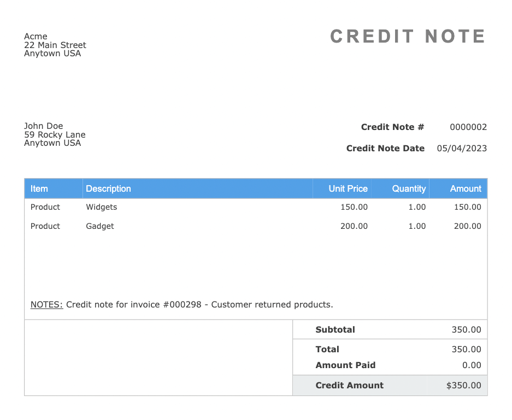The height and width of the screenshot is (420, 512).
Task: Select the date 05/04/2023
Action: [x=462, y=149]
